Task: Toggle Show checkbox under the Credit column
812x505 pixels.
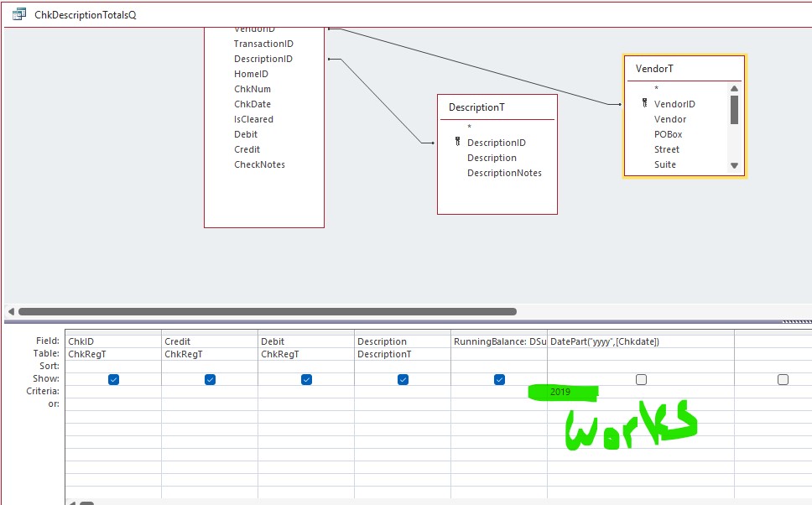Action: 210,380
